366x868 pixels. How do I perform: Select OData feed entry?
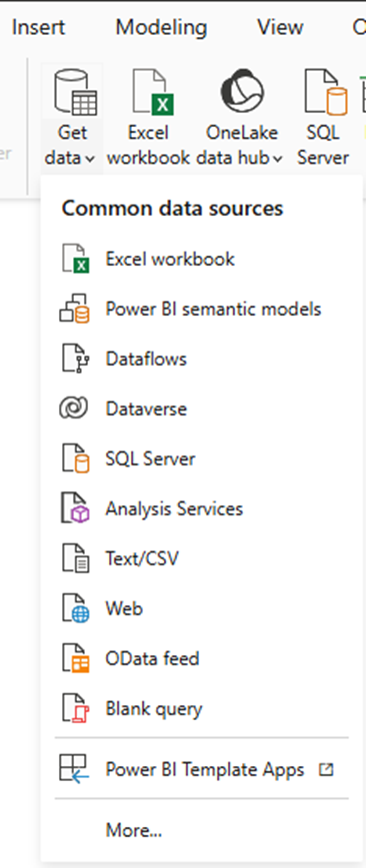152,659
